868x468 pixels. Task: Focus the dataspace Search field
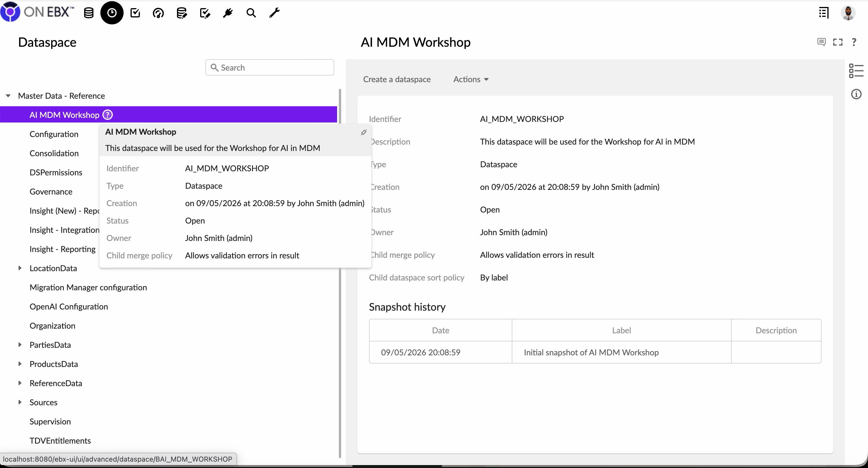point(270,67)
